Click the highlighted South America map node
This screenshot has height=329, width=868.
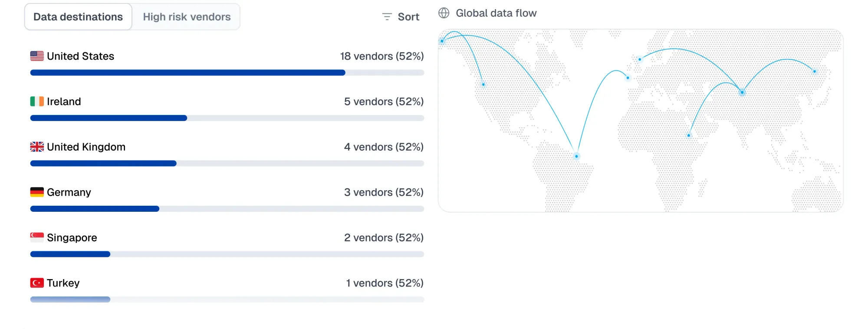[x=576, y=156]
